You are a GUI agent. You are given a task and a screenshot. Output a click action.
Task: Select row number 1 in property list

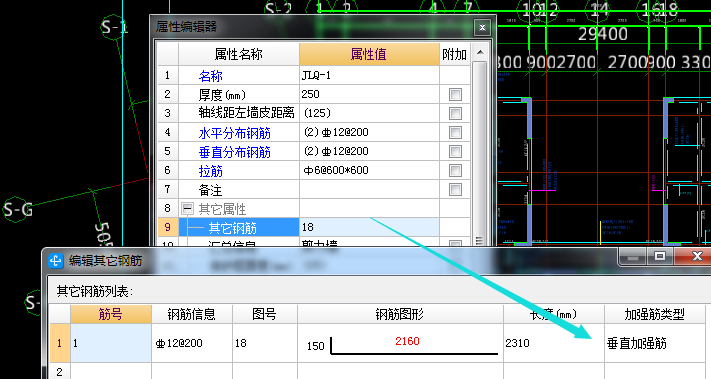[x=167, y=75]
